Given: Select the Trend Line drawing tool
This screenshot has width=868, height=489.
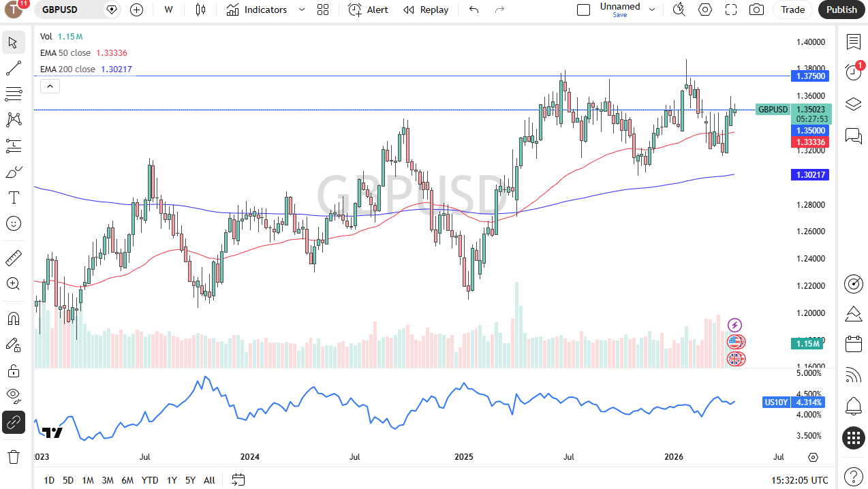Looking at the screenshot, I should click(14, 68).
